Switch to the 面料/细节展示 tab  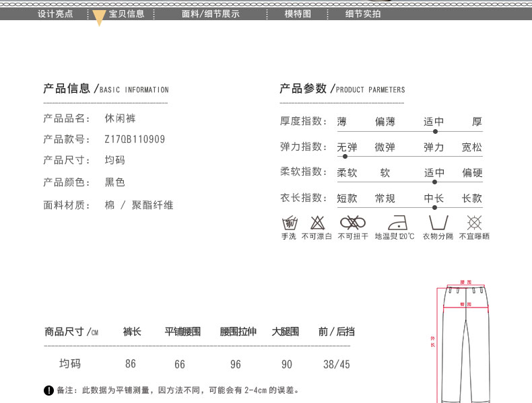(211, 13)
